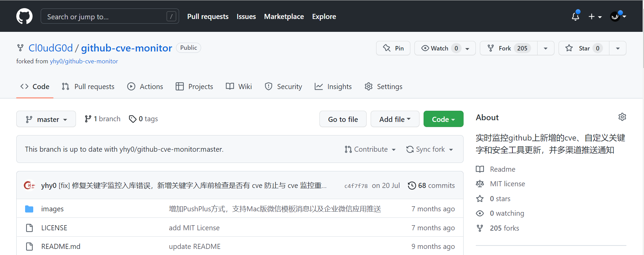The height and width of the screenshot is (255, 644).
Task: Open the GitHub home logo
Action: (x=24, y=16)
